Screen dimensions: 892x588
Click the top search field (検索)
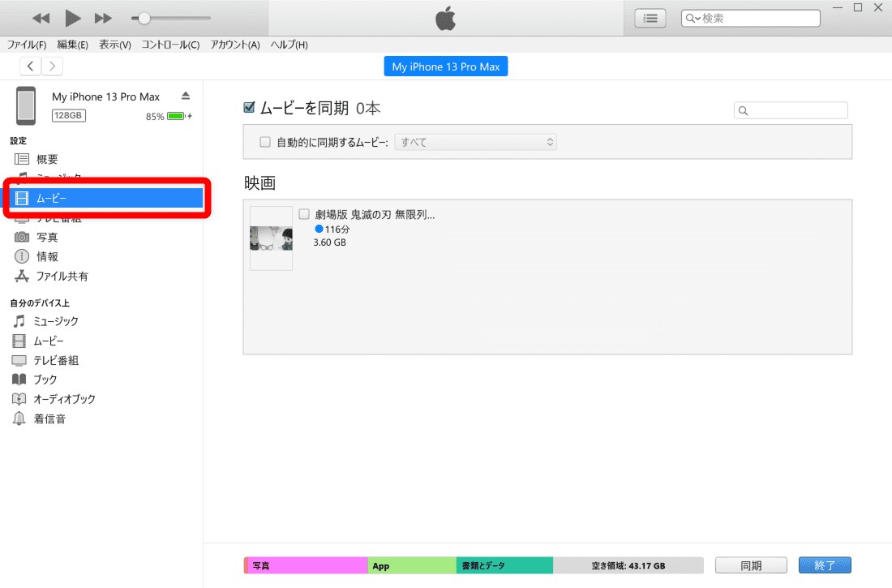[750, 18]
